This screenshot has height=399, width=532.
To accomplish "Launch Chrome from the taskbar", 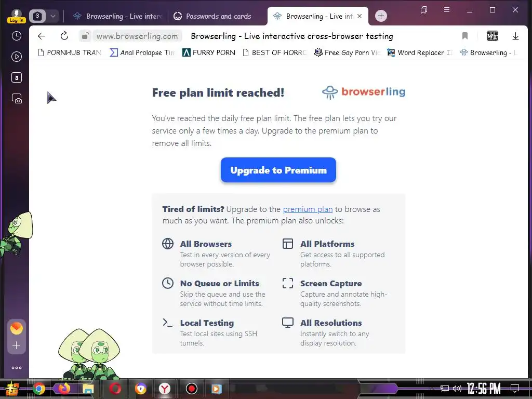I will click(x=38, y=389).
